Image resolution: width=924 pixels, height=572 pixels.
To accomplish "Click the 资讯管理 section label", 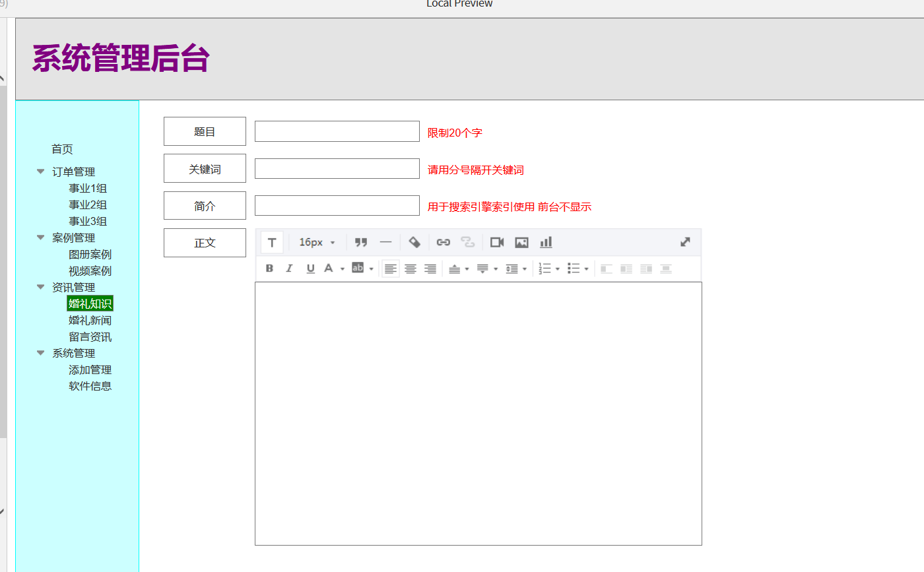I will (73, 287).
